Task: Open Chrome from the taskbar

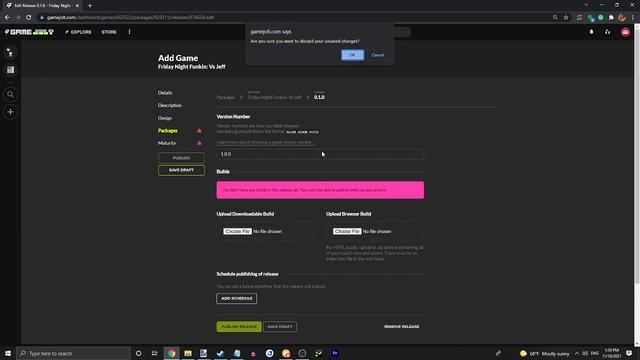Action: click(x=171, y=353)
